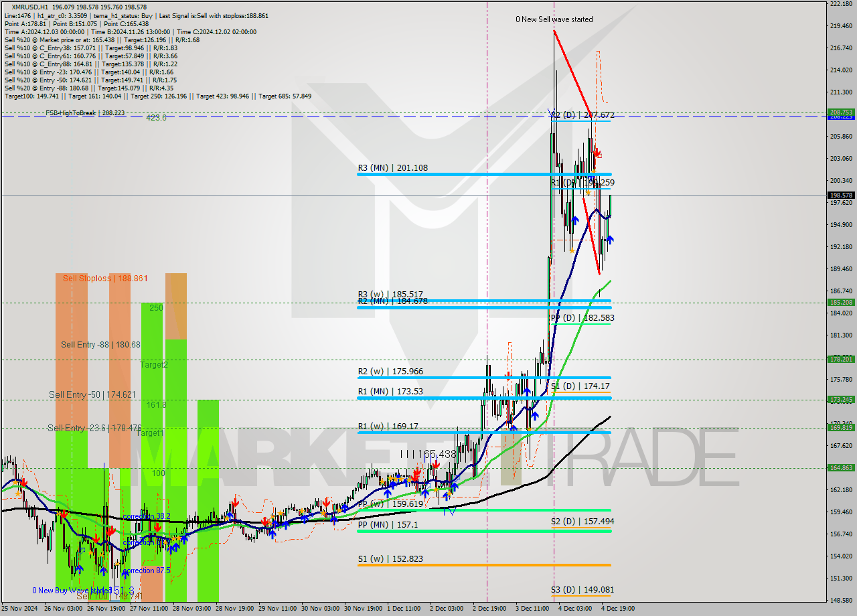Click the green 173.245 price tag on axis
Image resolution: width=857 pixels, height=616 pixels.
pos(842,399)
